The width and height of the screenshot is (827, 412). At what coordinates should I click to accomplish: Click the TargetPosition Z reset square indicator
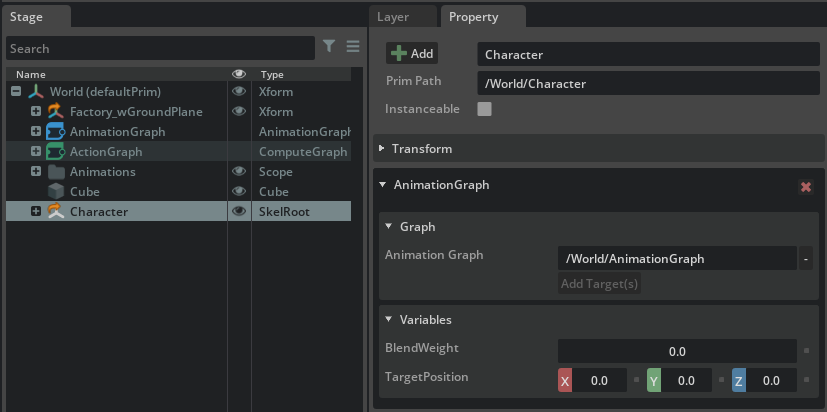pos(806,380)
